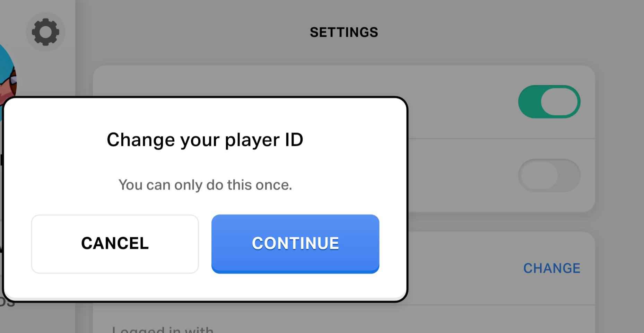
Task: Tap CHANGE next to the player ID
Action: [551, 268]
